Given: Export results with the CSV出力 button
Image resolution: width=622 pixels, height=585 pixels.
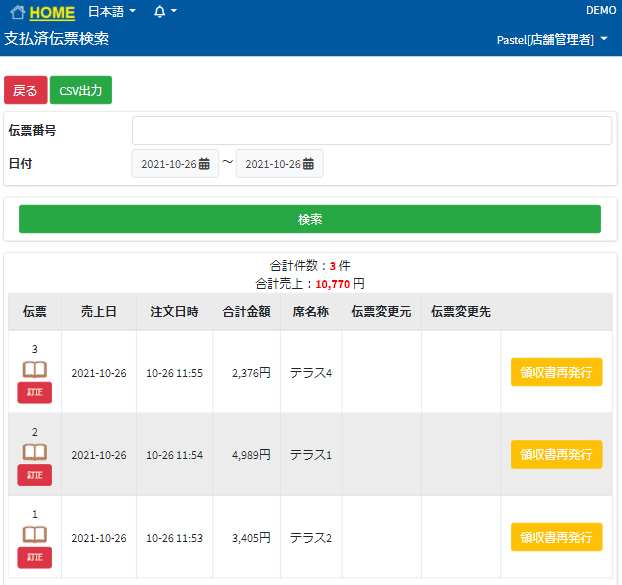Looking at the screenshot, I should pyautogui.click(x=81, y=91).
